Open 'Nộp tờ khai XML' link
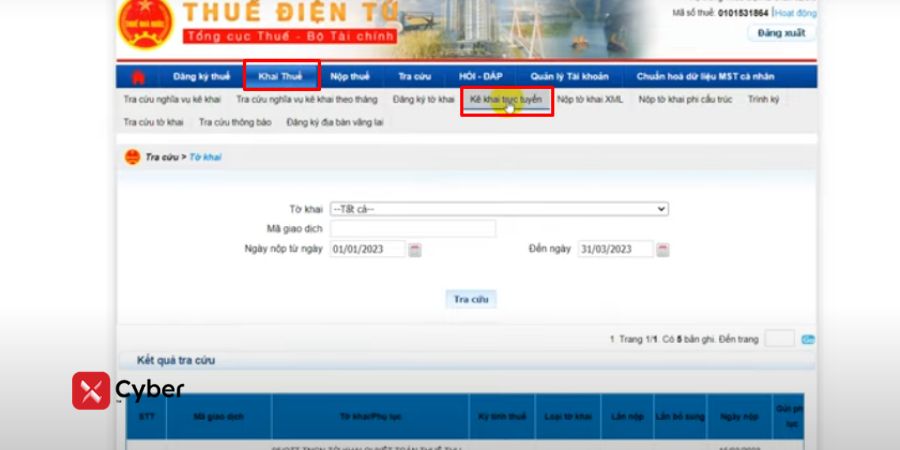The width and height of the screenshot is (900, 450). 590,100
